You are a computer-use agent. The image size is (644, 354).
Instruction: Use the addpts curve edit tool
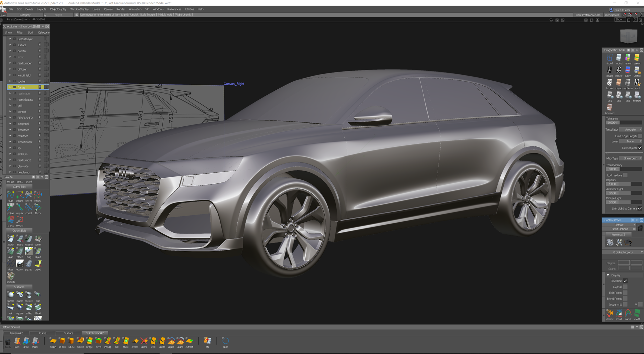click(x=20, y=195)
